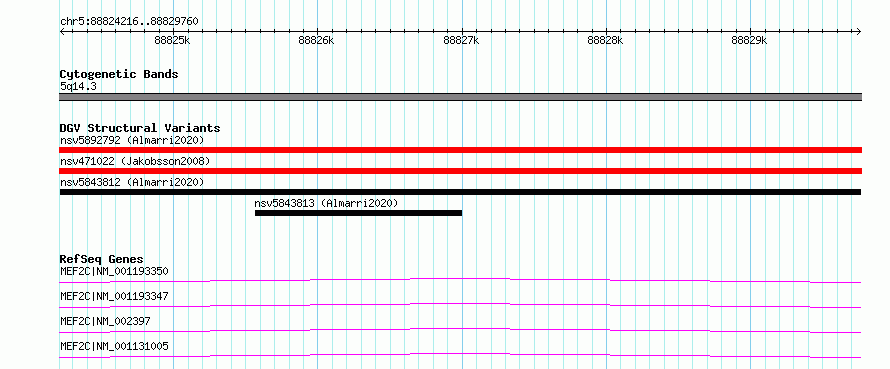Screen dimensions: 890x369
Task: Click the magenta line of NM_001131005
Action: (x=460, y=355)
